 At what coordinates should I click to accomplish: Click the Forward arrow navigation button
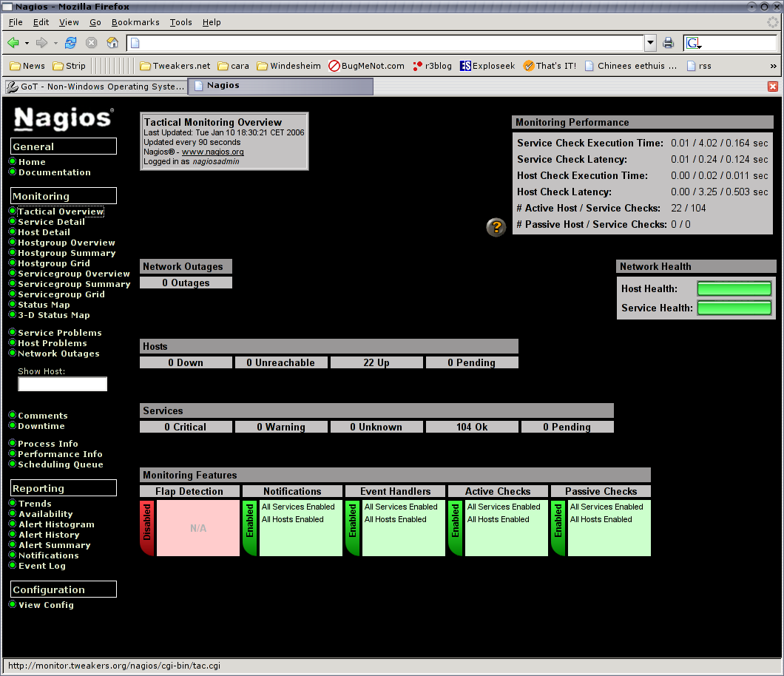pyautogui.click(x=42, y=43)
